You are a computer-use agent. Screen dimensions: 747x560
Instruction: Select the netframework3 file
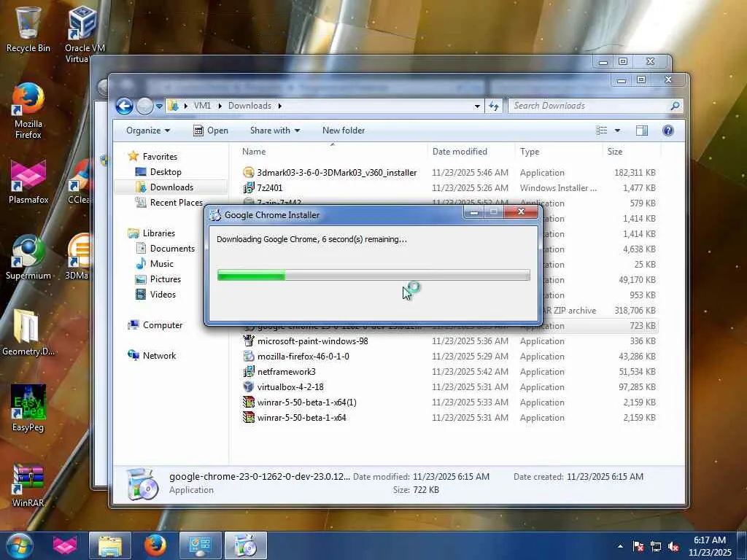449,371
